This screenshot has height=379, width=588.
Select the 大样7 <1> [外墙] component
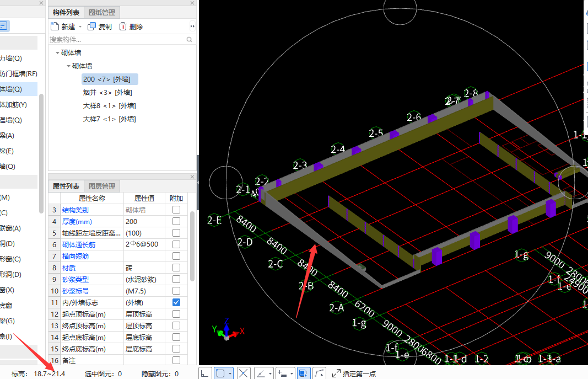(x=110, y=119)
